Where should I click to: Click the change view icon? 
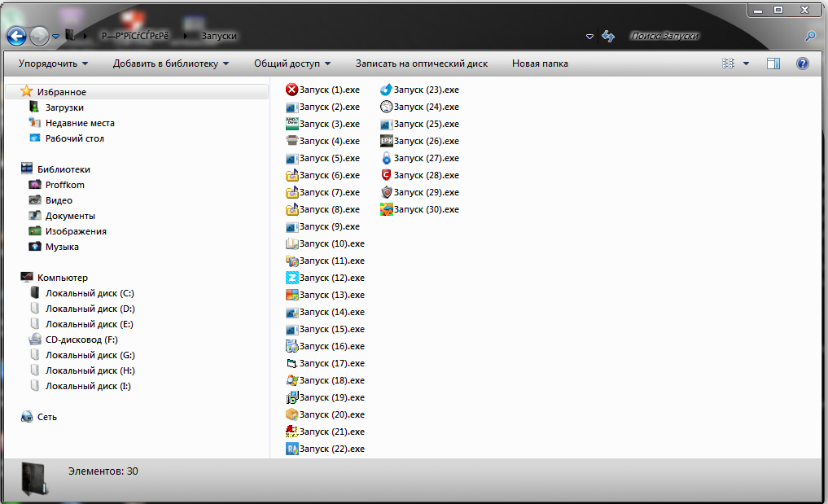pos(728,64)
